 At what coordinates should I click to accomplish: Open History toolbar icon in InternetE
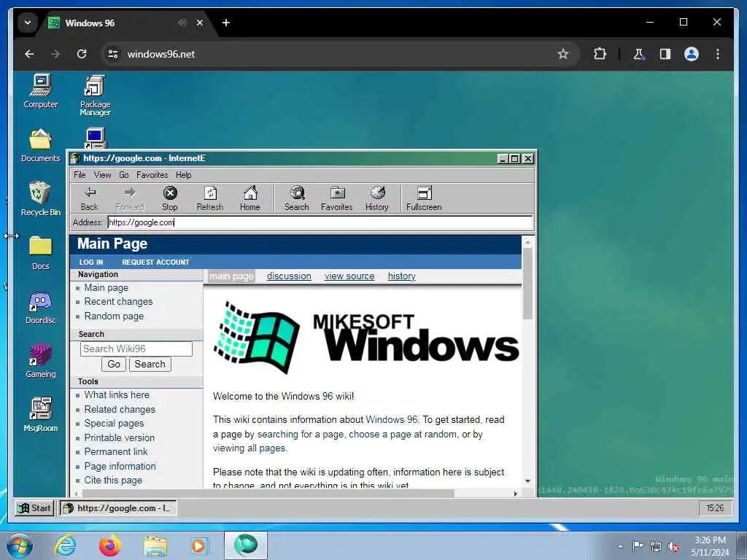(377, 198)
